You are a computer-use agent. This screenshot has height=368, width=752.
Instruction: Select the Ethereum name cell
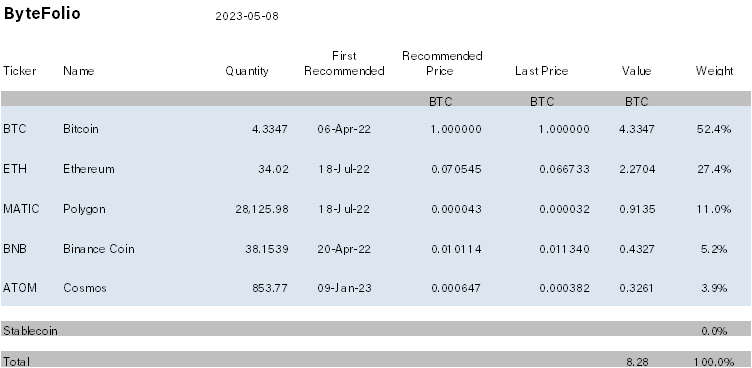click(89, 169)
